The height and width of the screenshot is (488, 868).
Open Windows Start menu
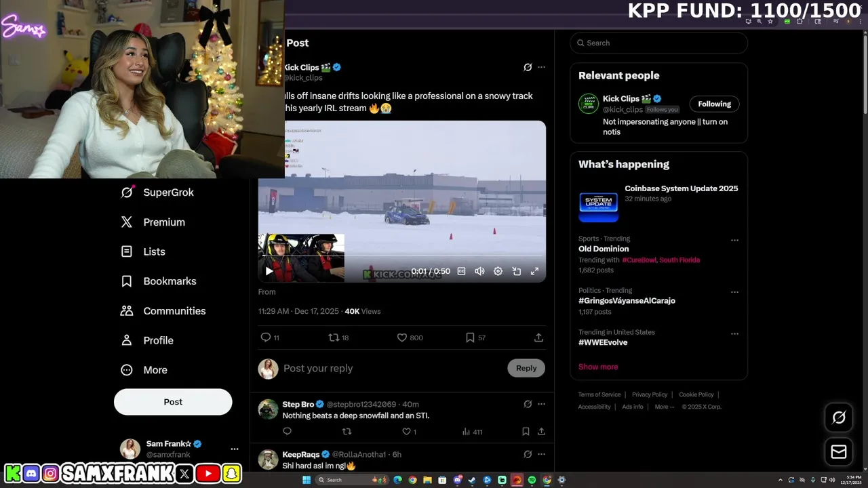pos(307,480)
